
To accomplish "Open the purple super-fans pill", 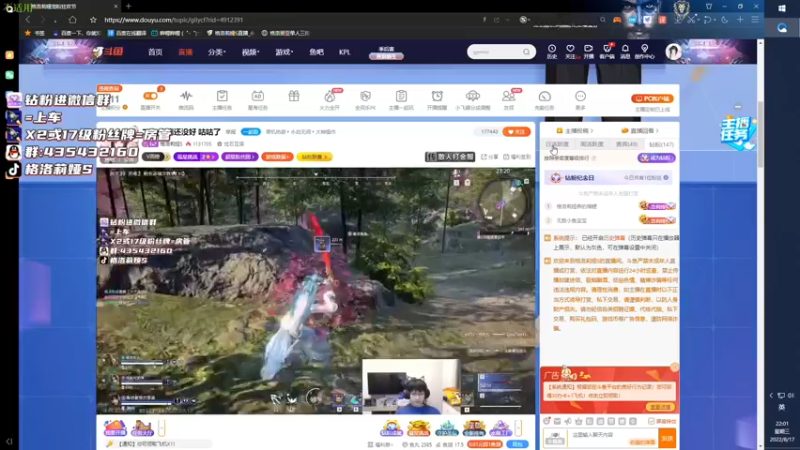I will pos(239,157).
